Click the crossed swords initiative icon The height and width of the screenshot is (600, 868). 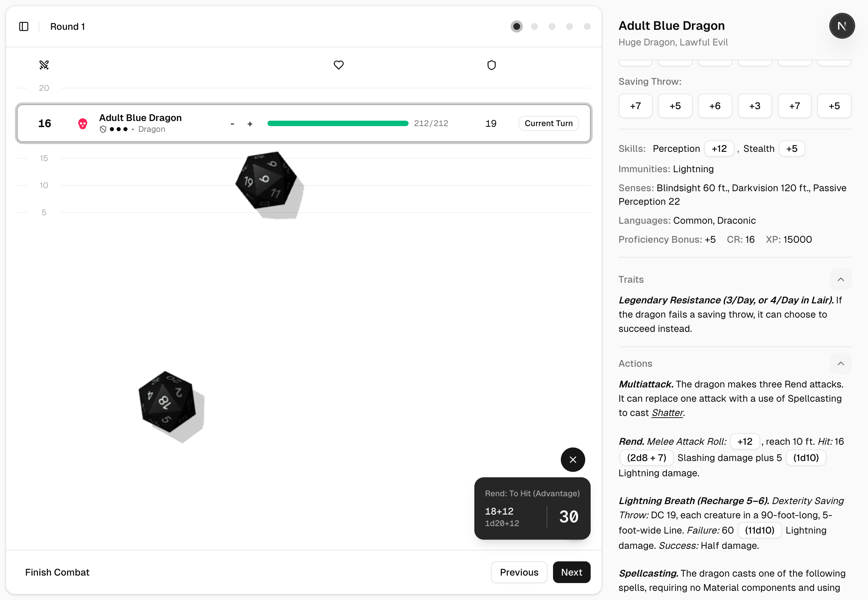point(44,65)
